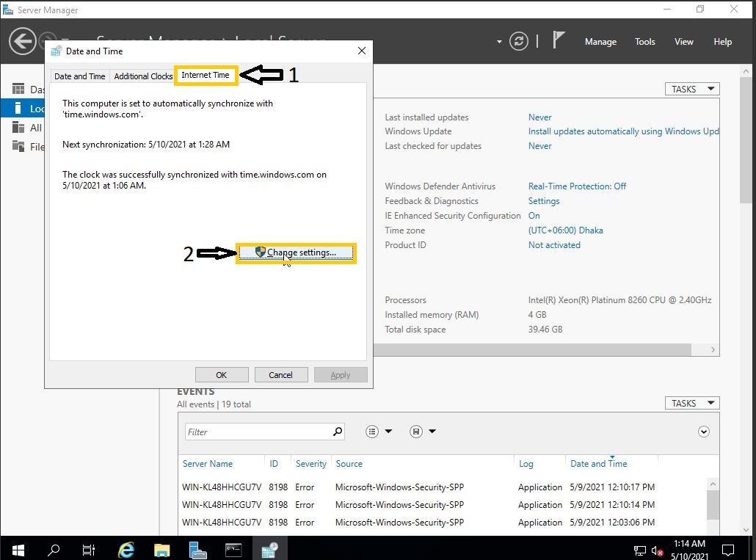Click inside the events Filter input field

coord(258,432)
